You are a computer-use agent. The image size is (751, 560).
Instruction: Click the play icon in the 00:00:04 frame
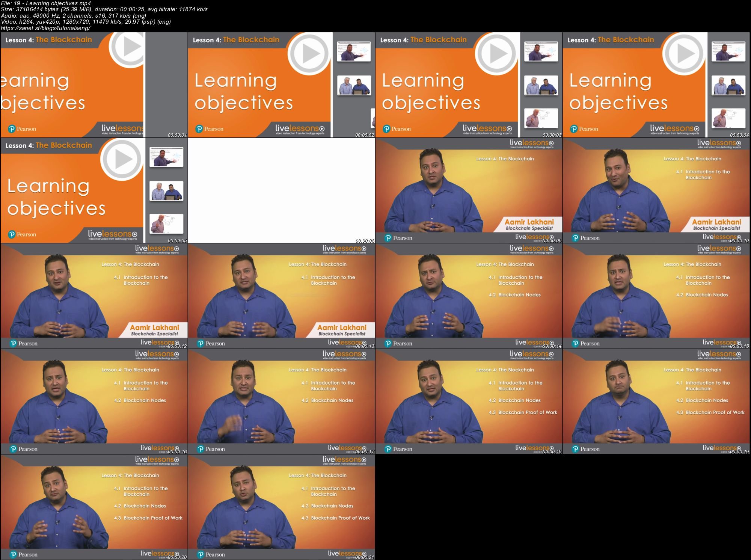(x=684, y=54)
